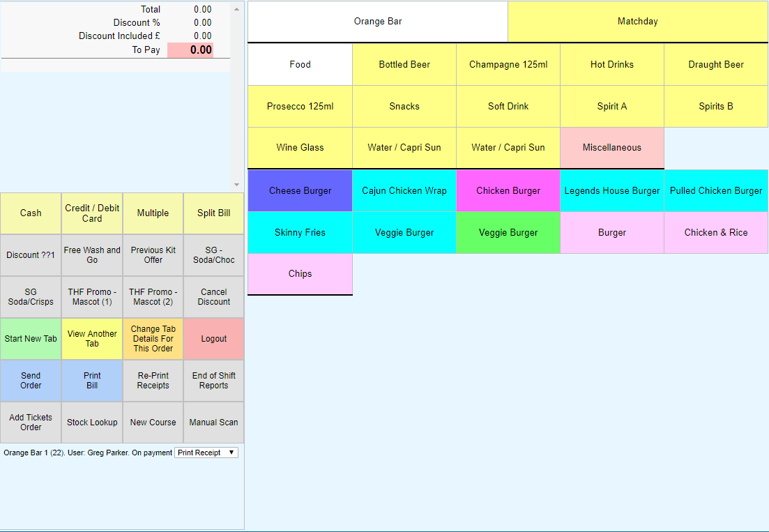Open the Snacks category
Viewport: 769px width, 532px height.
[404, 107]
